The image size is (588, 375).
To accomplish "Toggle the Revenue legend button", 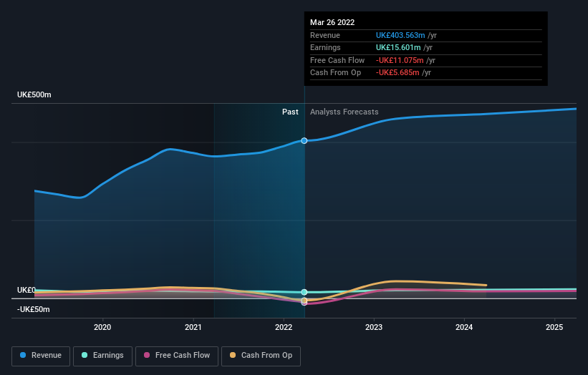I will (x=41, y=356).
